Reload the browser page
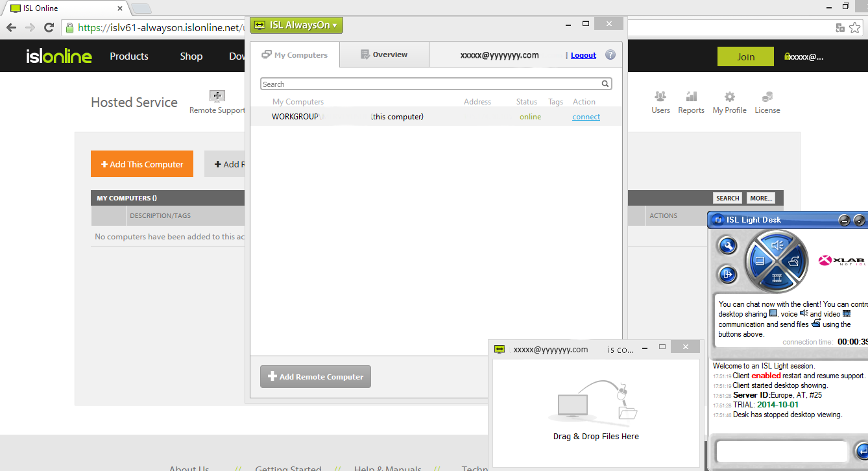 tap(49, 28)
